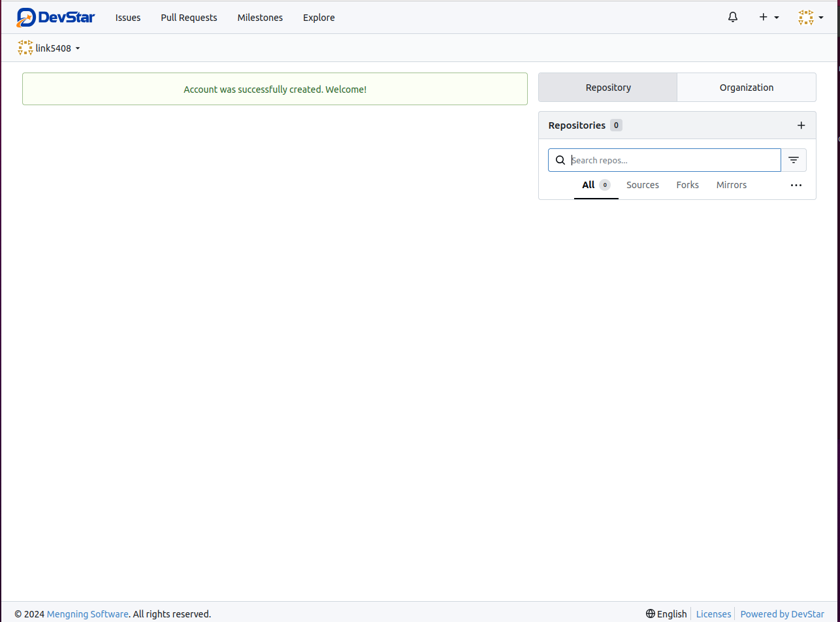Select the Sources repository filter tab
This screenshot has width=840, height=622.
642,185
